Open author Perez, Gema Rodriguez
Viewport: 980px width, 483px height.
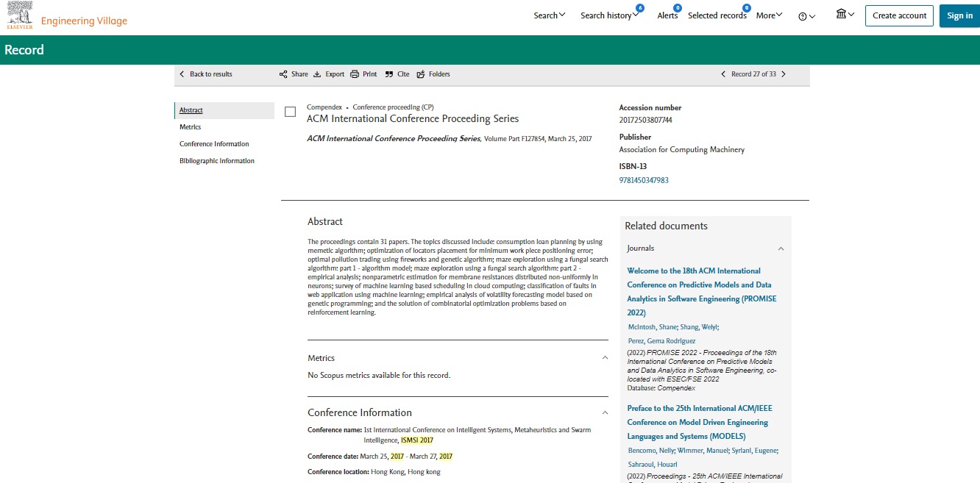tap(661, 341)
